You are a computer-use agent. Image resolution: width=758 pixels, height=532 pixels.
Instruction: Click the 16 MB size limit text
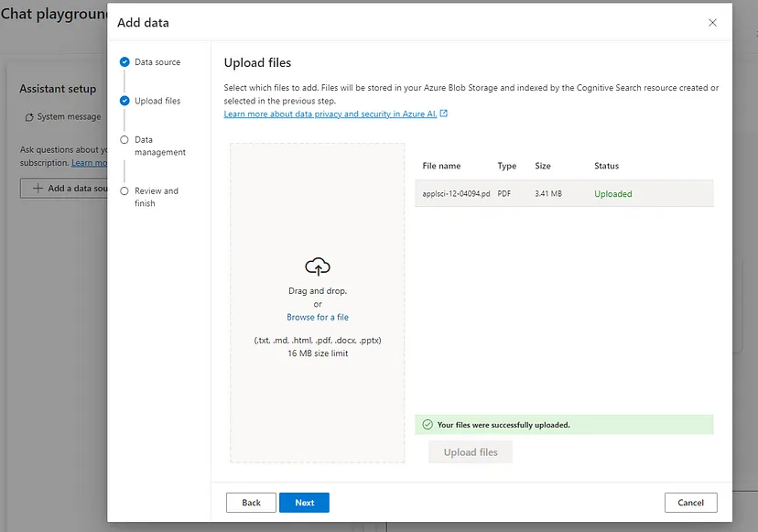(x=318, y=353)
